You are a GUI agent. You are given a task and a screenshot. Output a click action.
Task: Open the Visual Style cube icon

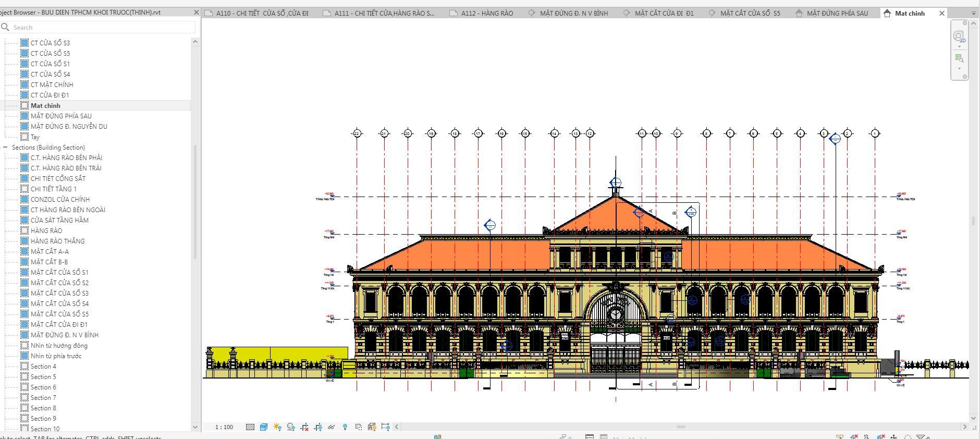pyautogui.click(x=264, y=427)
